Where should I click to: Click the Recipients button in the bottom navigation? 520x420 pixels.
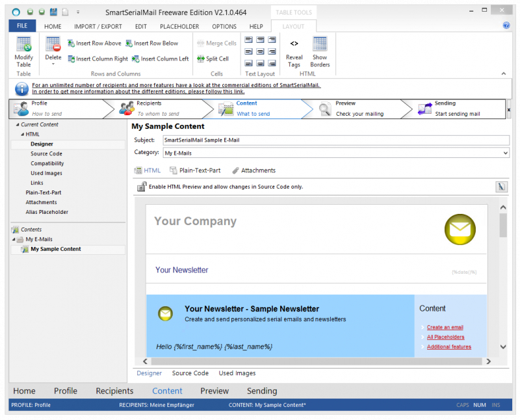[114, 391]
